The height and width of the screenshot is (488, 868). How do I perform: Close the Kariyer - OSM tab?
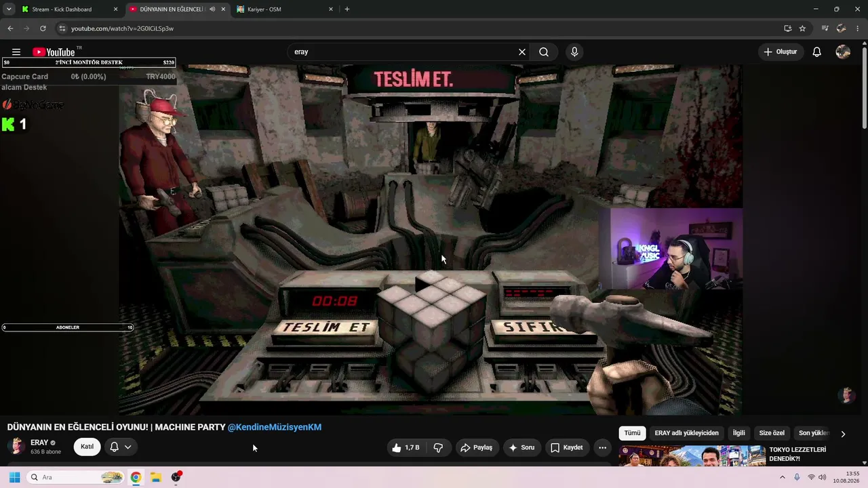(x=331, y=9)
